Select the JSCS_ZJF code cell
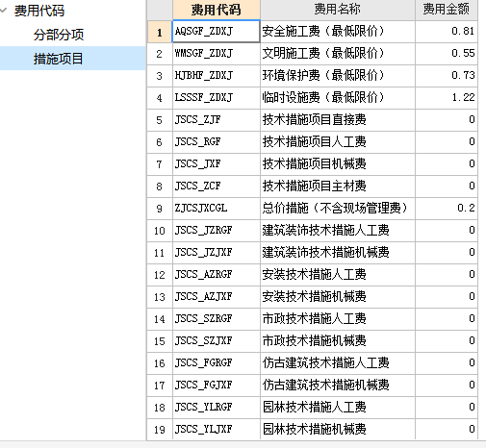This screenshot has height=448, width=486. pyautogui.click(x=217, y=120)
